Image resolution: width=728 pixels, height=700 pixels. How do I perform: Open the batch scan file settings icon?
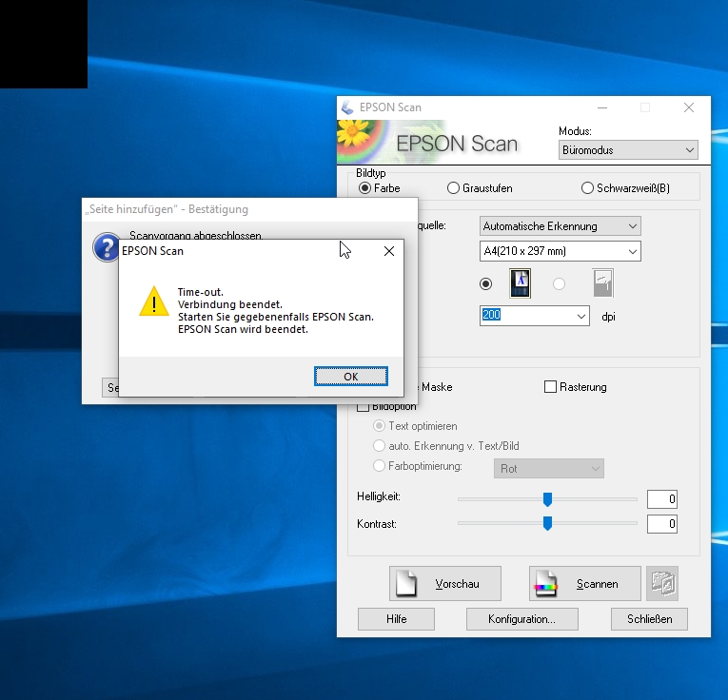[662, 583]
